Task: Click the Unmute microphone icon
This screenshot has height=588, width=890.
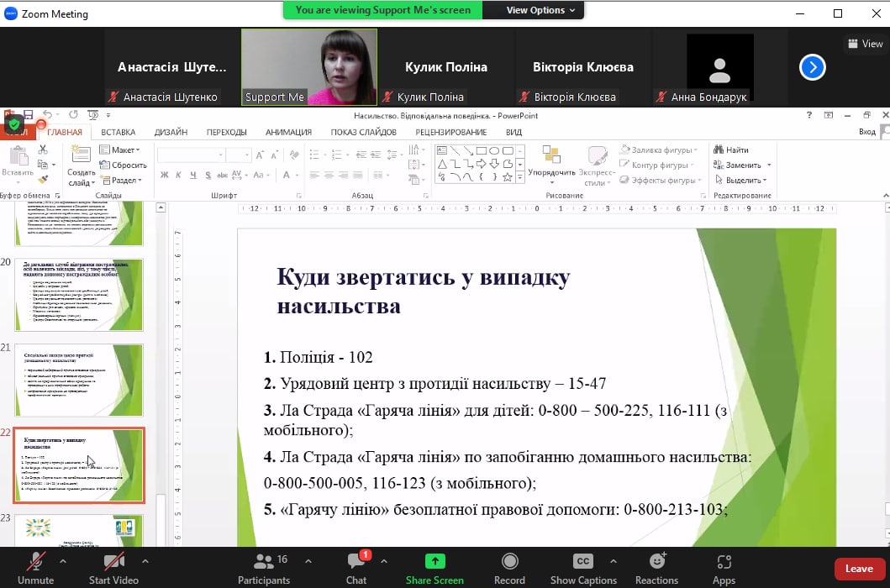Action: pyautogui.click(x=35, y=562)
